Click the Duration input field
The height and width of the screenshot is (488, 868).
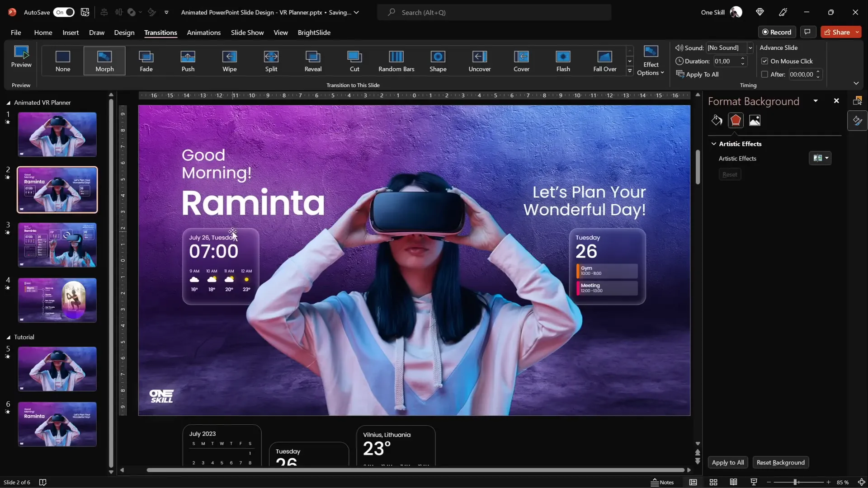click(726, 61)
